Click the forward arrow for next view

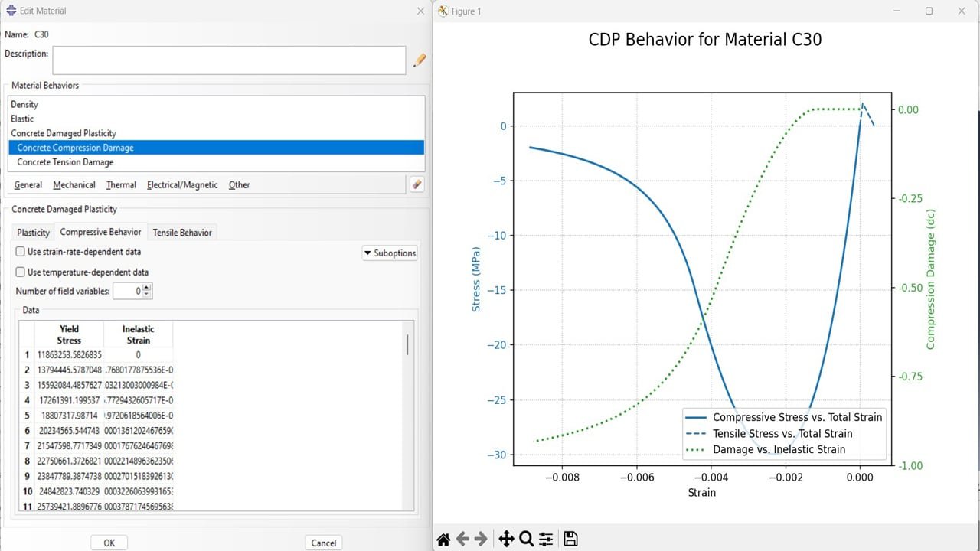point(481,540)
